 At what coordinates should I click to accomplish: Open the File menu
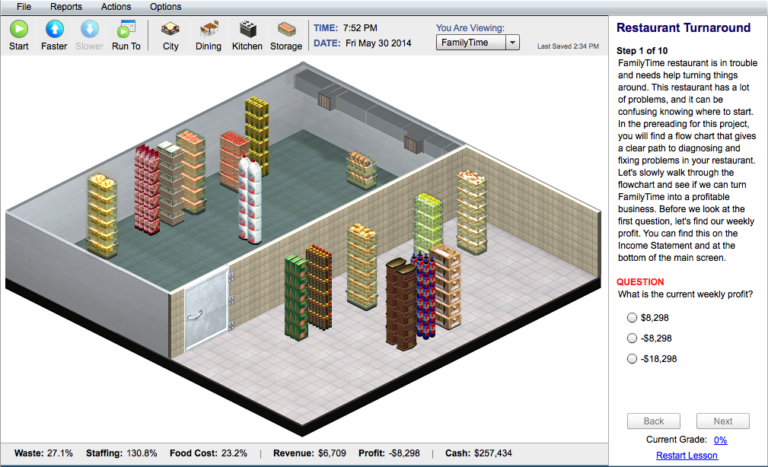click(26, 7)
